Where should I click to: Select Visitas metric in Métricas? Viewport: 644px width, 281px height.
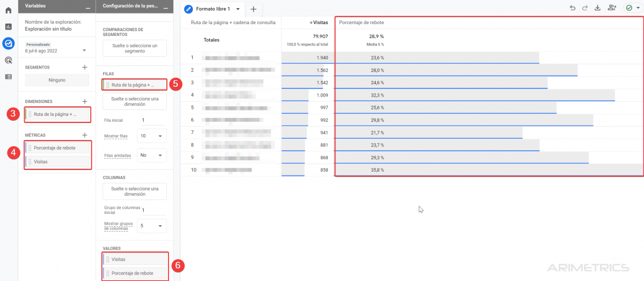[57, 161]
